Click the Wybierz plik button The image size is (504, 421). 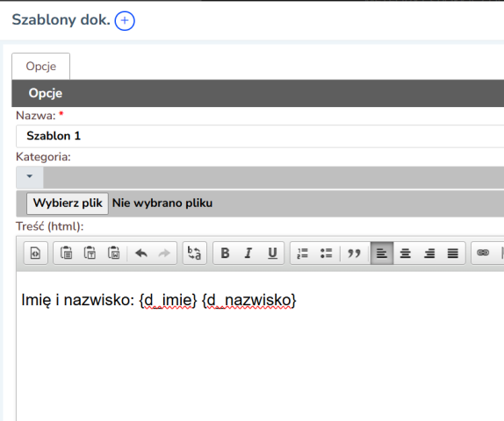click(x=68, y=203)
